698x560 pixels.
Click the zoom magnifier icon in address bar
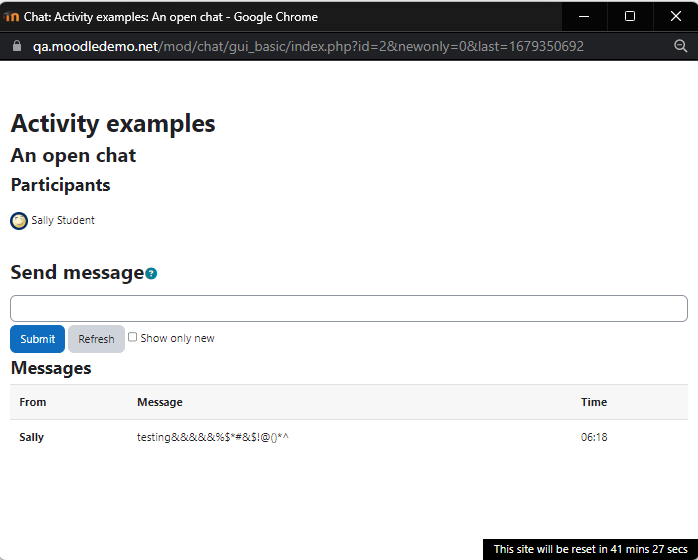pos(680,46)
